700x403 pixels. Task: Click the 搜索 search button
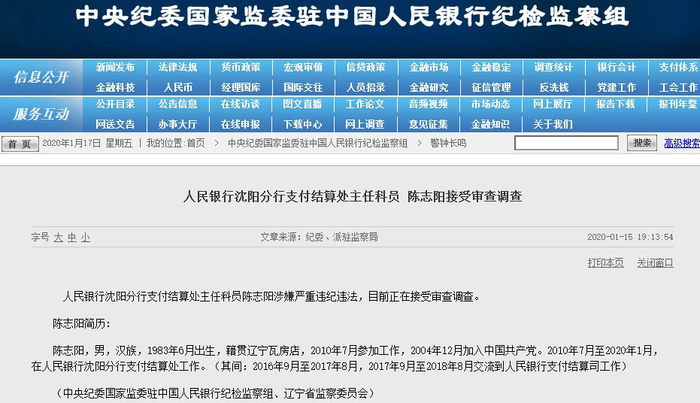click(642, 143)
